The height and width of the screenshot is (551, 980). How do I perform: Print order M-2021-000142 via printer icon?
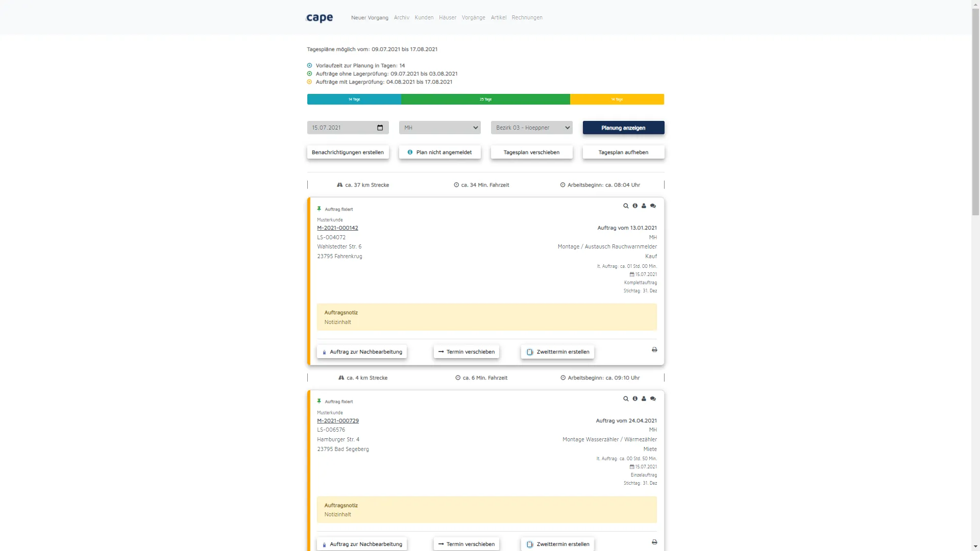coord(654,350)
